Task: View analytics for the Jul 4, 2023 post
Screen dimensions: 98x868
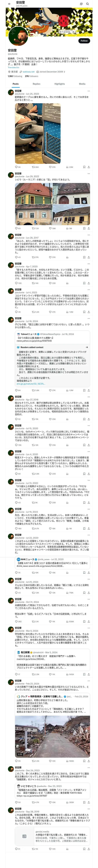Action: coord(68,312)
